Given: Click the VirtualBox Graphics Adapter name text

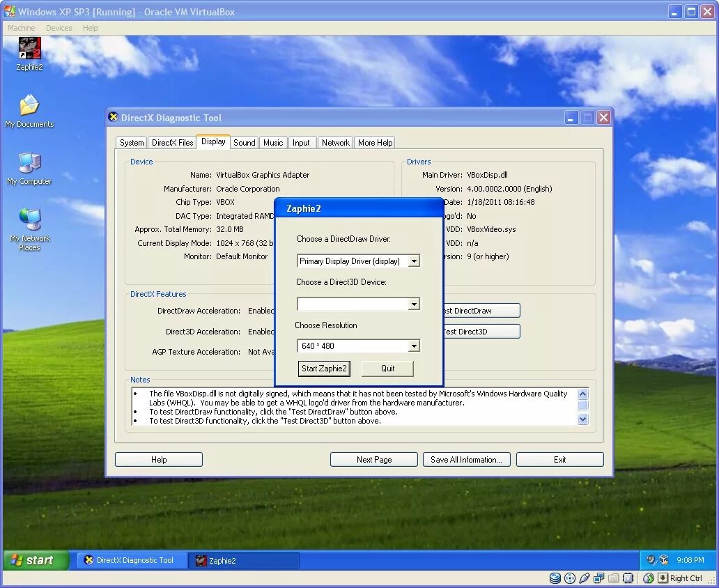Looking at the screenshot, I should pos(263,175).
